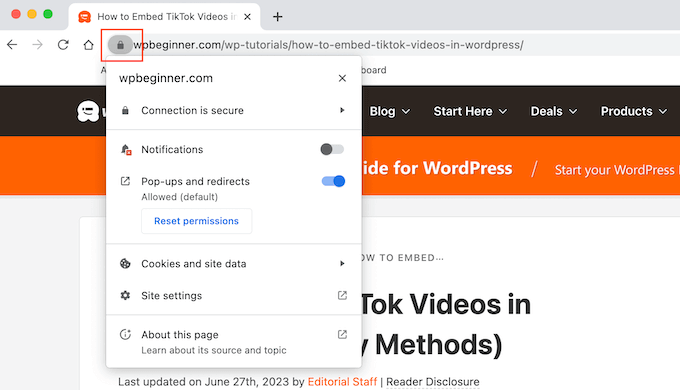680x390 pixels.
Task: Click the lock icon in address bar
Action: (121, 45)
